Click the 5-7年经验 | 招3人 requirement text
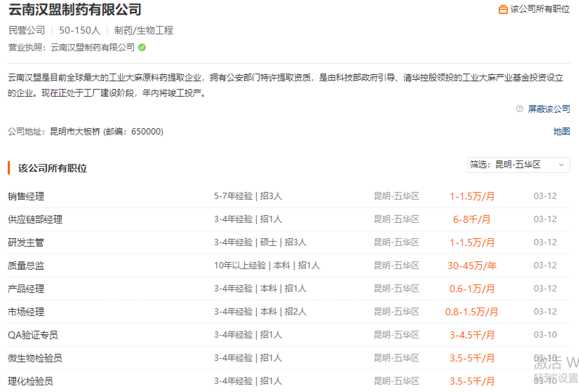Viewport: 579px width, 392px height. pos(248,196)
